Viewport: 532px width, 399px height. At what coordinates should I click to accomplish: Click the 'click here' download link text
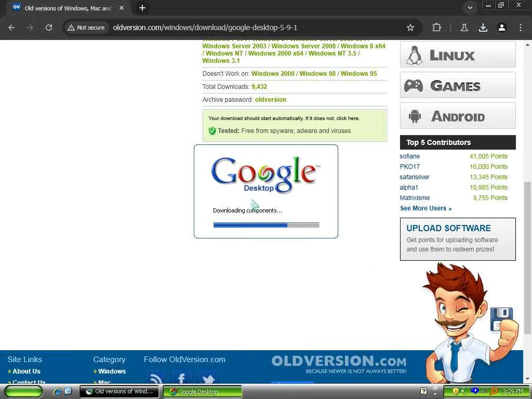(348, 118)
